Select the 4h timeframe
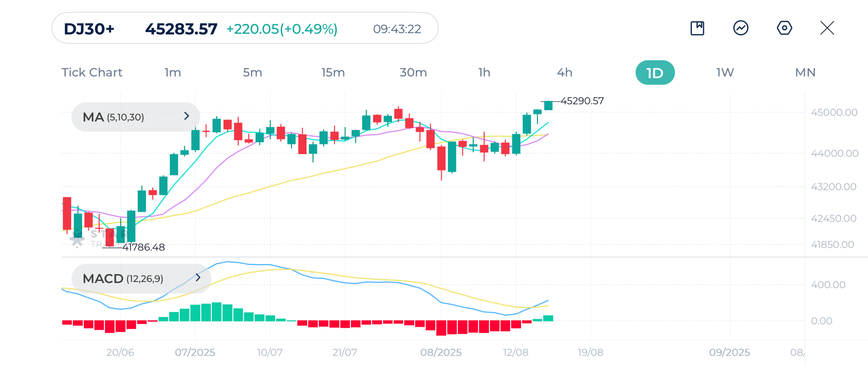The height and width of the screenshot is (379, 868). pos(565,73)
